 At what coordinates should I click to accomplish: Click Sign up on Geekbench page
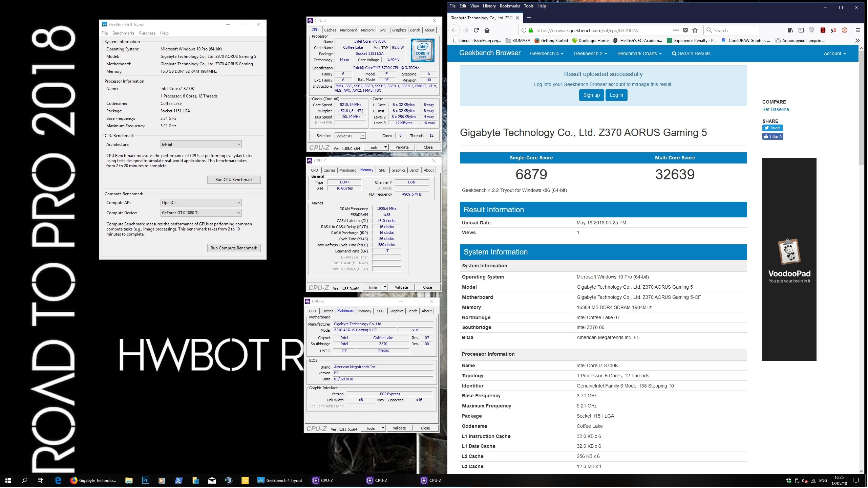click(592, 95)
